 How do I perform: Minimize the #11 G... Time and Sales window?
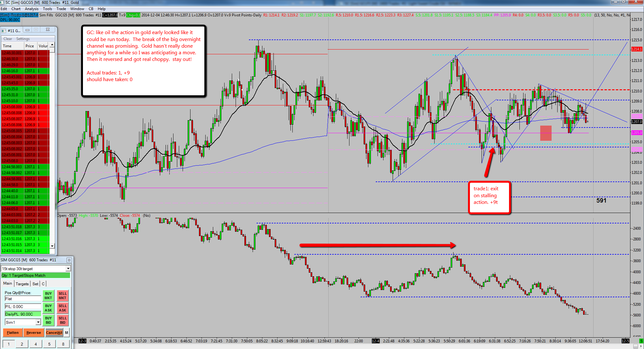click(27, 30)
